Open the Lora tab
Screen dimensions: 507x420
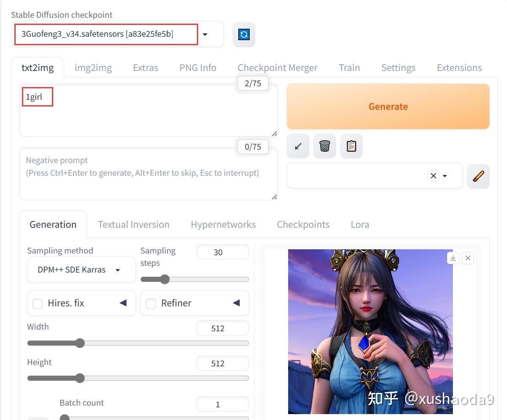pyautogui.click(x=360, y=224)
